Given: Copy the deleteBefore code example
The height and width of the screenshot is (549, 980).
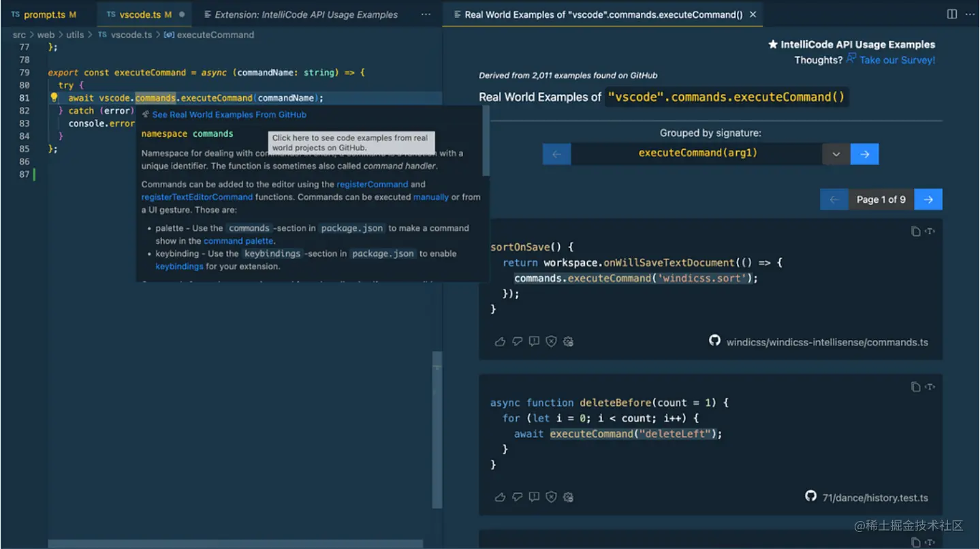Looking at the screenshot, I should click(916, 387).
